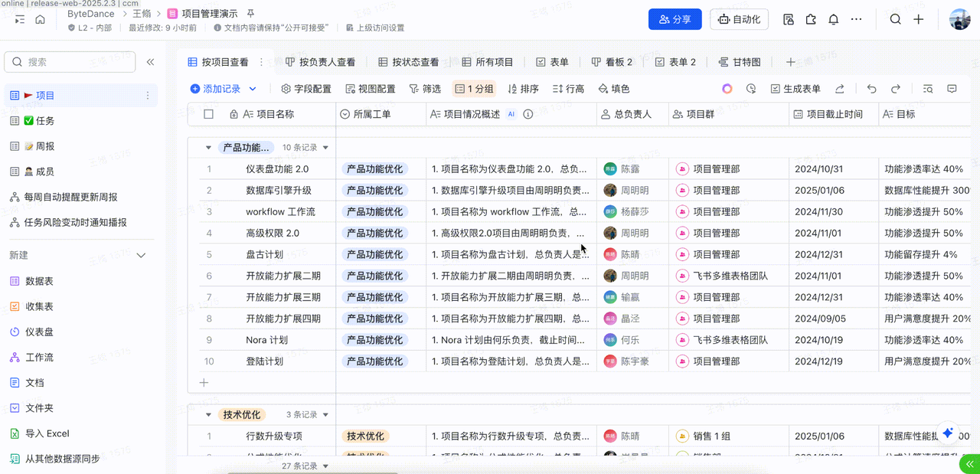The height and width of the screenshot is (474, 980).
Task: Click the info icon beside 项目情况概述
Action: pos(528,114)
